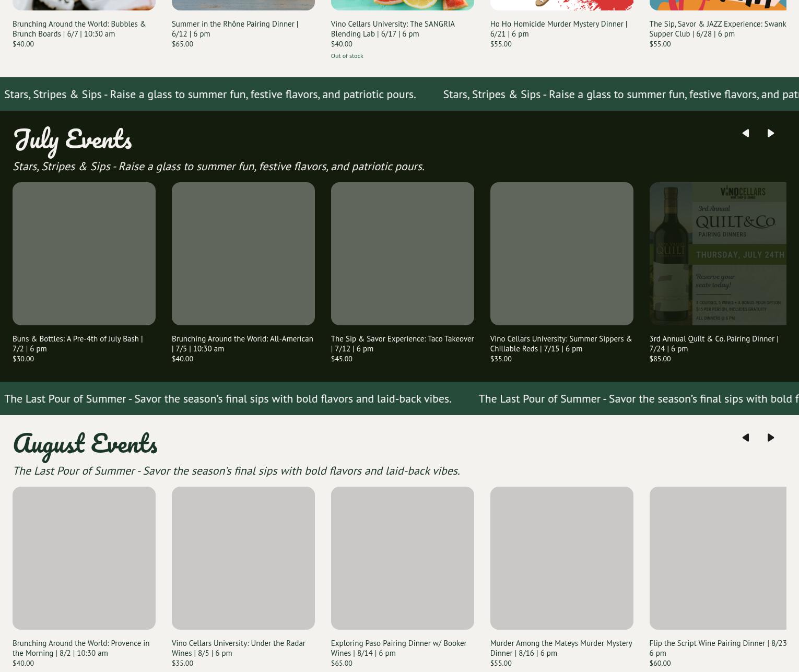Click image placeholder above Murder Among the Mateys
The image size is (799, 672).
coord(562,558)
